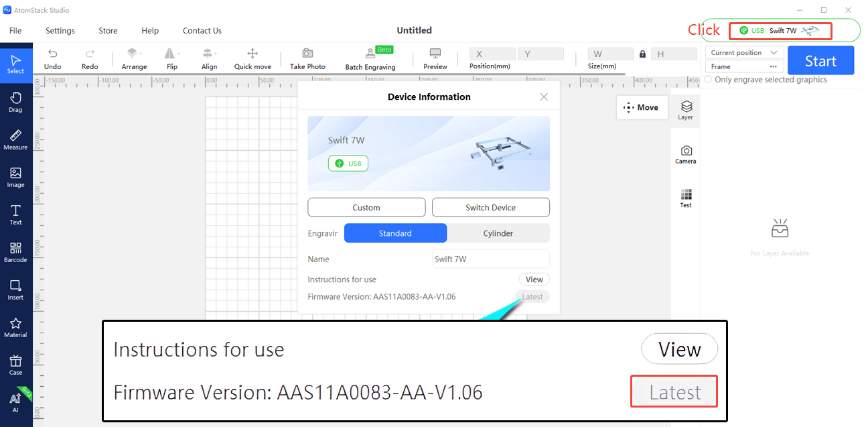Toggle the size aspect ratio lock
The width and height of the screenshot is (868, 427).
pyautogui.click(x=643, y=54)
